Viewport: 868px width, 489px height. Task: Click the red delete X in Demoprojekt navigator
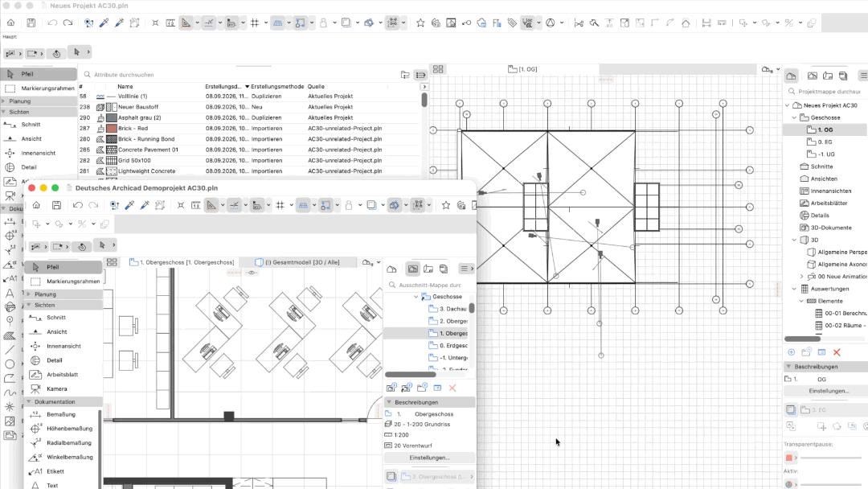pyautogui.click(x=452, y=388)
